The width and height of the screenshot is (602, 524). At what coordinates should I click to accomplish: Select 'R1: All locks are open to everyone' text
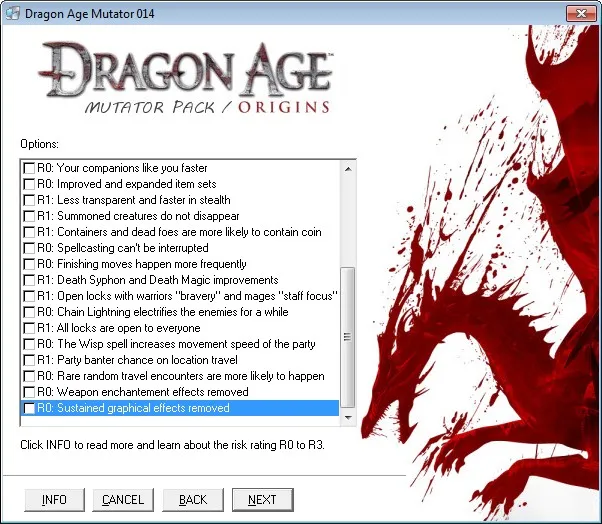coord(119,328)
